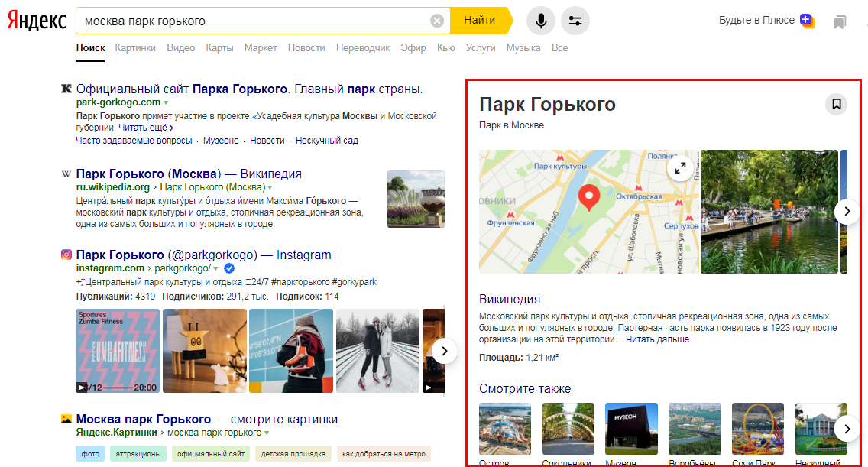Image resolution: width=868 pixels, height=467 pixels.
Task: Switch to the Картинки tab
Action: (x=135, y=47)
